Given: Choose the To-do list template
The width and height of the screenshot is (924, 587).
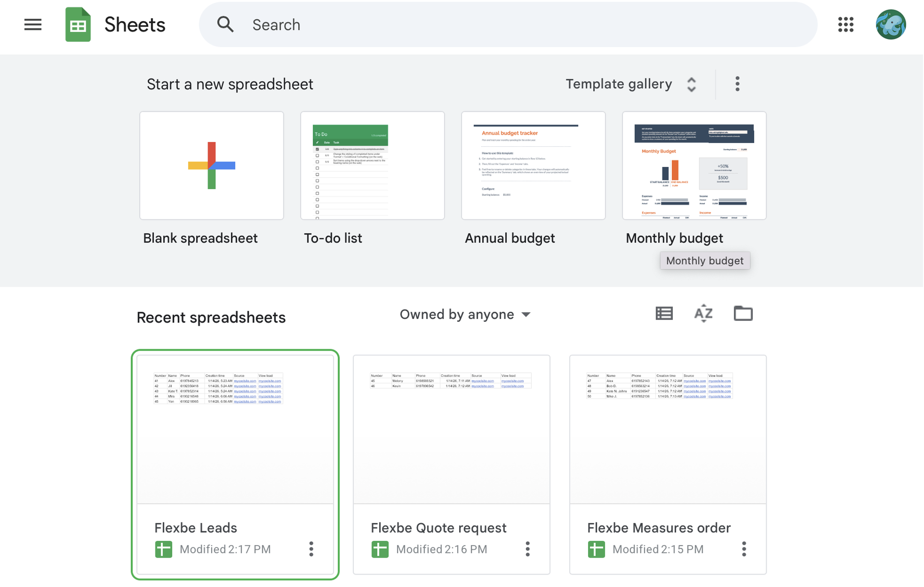Looking at the screenshot, I should click(372, 166).
